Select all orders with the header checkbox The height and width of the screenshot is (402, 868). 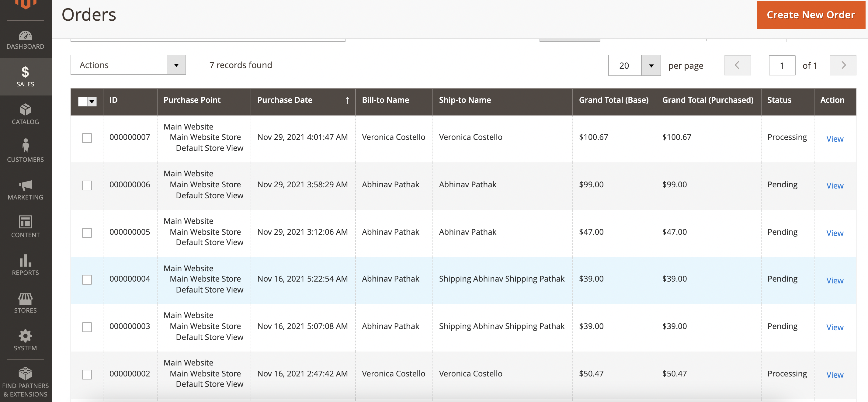tap(82, 101)
